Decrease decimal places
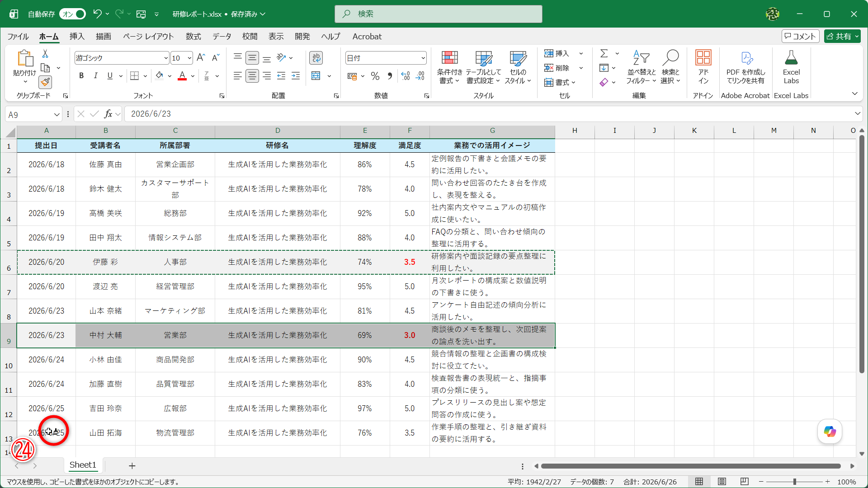 [420, 76]
